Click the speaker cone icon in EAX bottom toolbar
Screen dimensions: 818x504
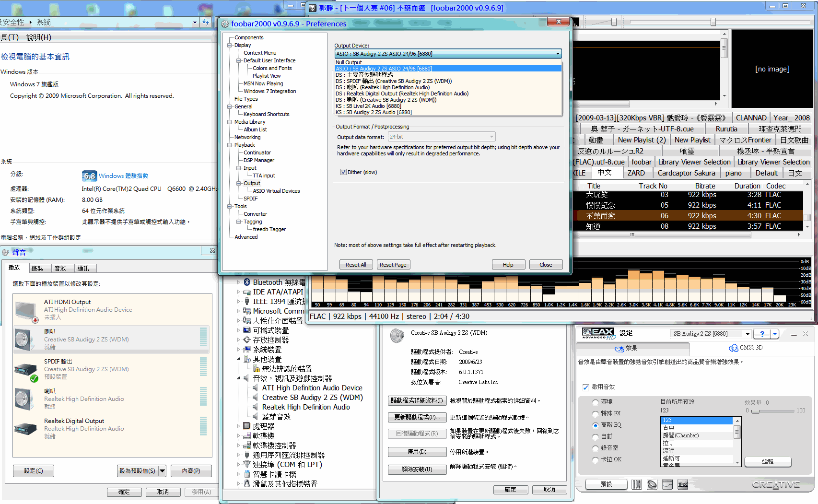(x=652, y=484)
